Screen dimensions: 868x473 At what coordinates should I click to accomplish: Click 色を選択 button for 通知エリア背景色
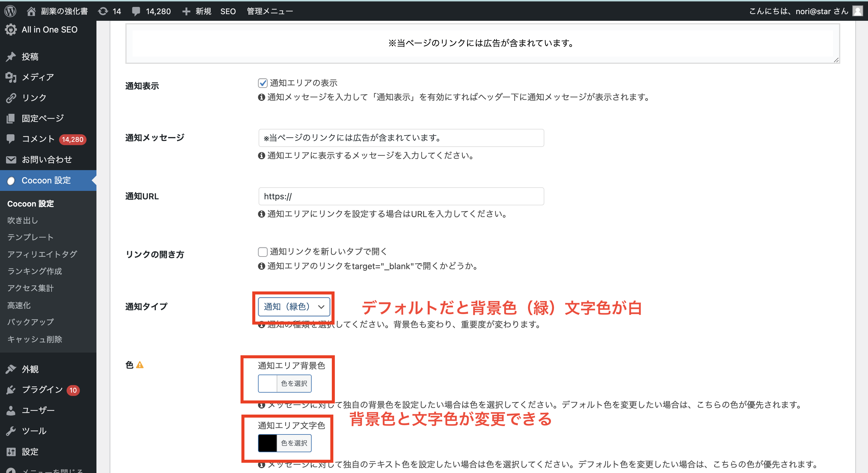294,384
